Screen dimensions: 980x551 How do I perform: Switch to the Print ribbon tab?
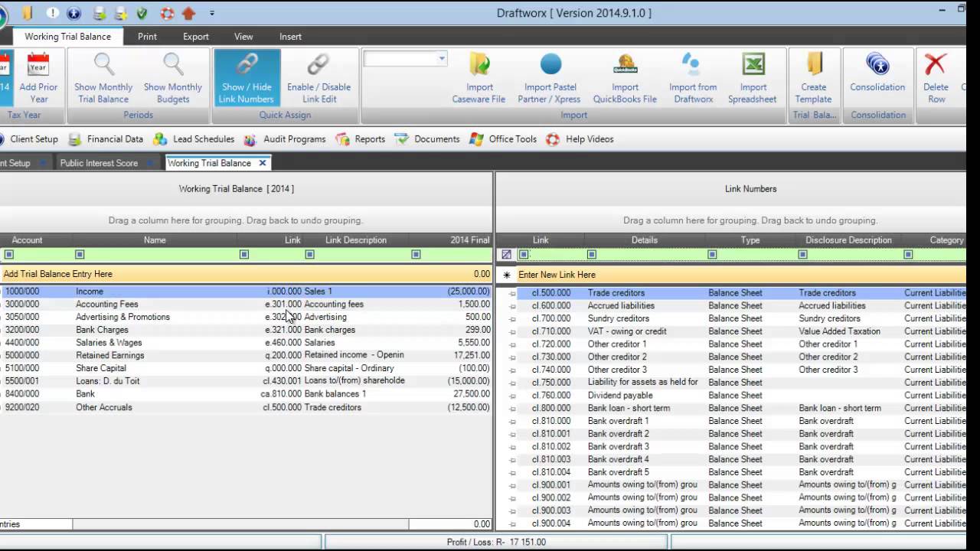point(147,36)
